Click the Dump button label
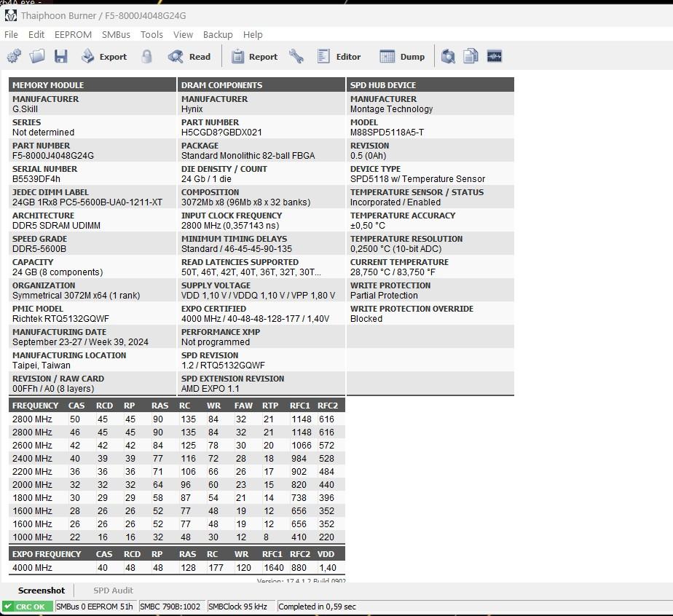 [x=412, y=57]
